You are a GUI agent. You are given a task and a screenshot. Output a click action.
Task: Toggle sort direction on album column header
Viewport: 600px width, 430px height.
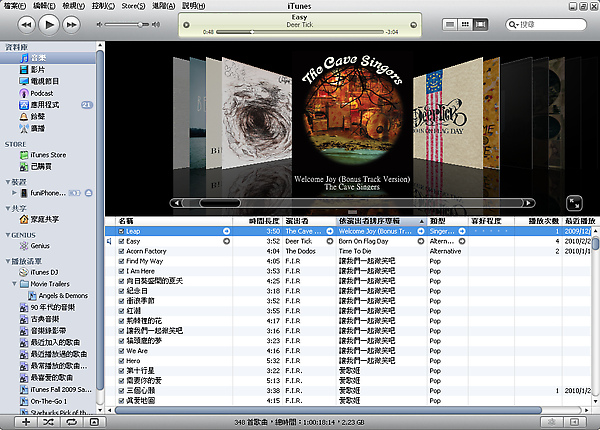click(x=421, y=221)
